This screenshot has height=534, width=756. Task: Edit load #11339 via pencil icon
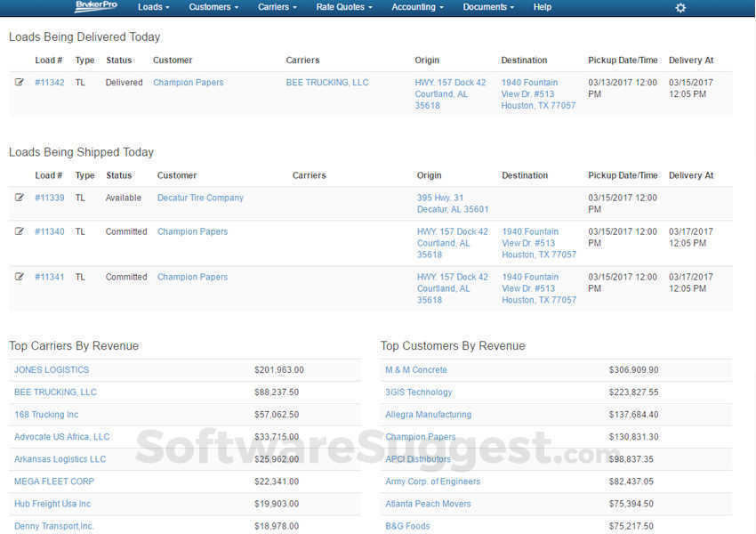point(19,198)
